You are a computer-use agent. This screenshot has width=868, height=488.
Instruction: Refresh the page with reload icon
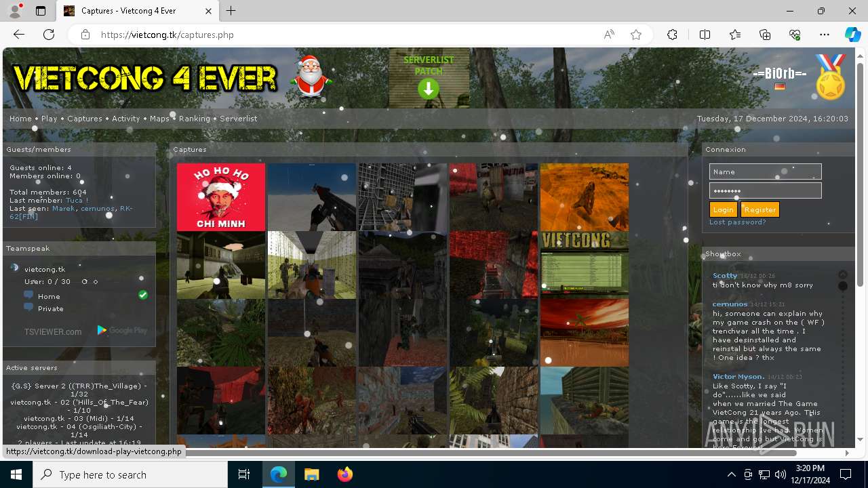49,35
